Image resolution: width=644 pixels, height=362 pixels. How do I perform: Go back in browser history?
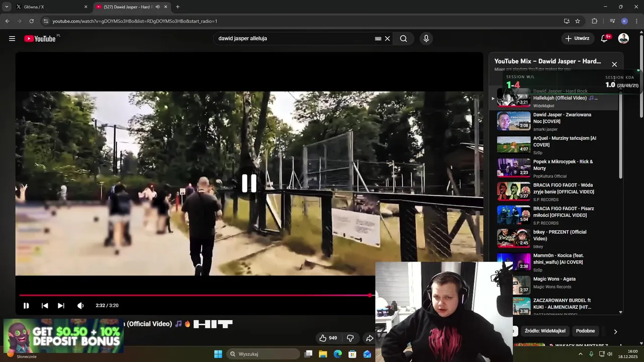7,21
